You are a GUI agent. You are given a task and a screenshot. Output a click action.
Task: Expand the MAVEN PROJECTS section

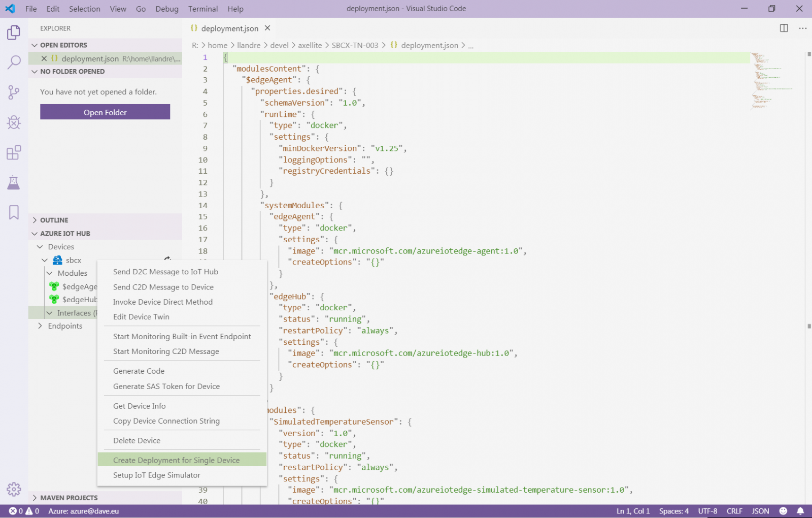pos(69,498)
